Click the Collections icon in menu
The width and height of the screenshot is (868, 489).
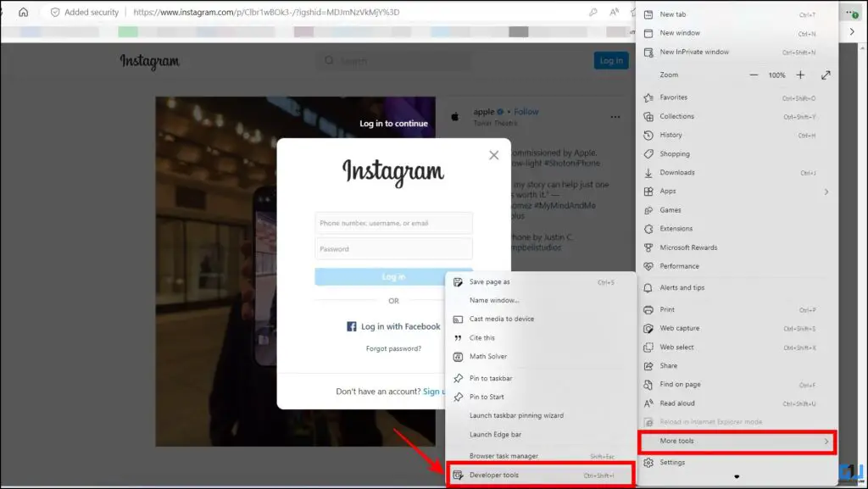click(x=648, y=116)
